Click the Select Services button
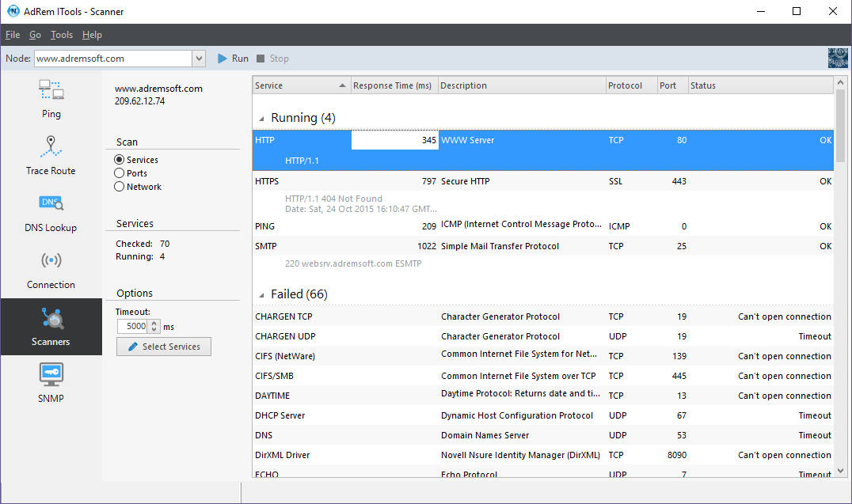 (164, 347)
